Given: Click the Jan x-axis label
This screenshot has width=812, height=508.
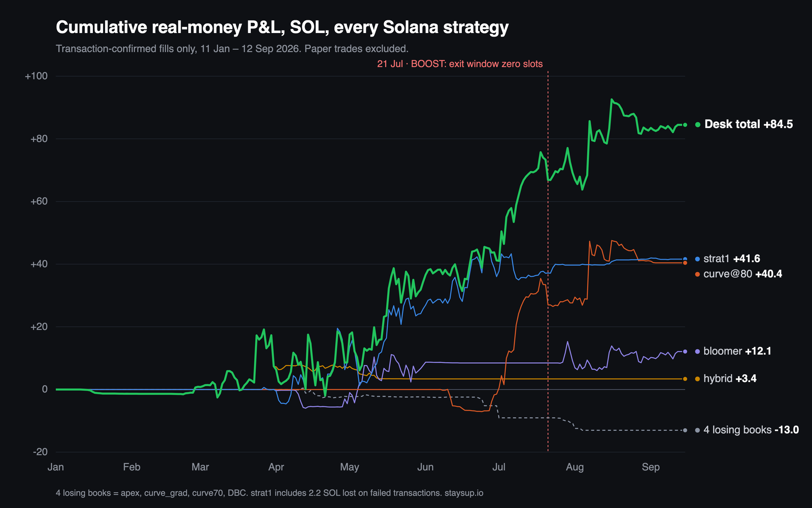Looking at the screenshot, I should pos(56,467).
